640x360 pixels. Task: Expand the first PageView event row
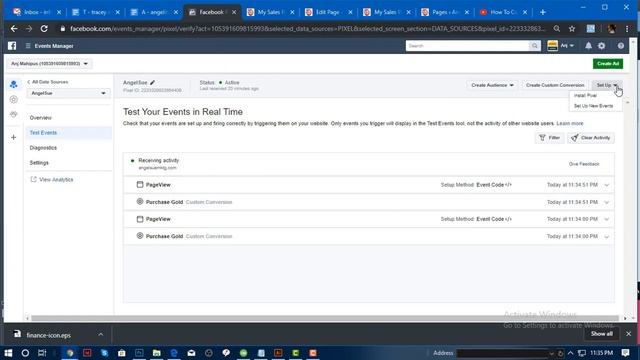(x=607, y=185)
